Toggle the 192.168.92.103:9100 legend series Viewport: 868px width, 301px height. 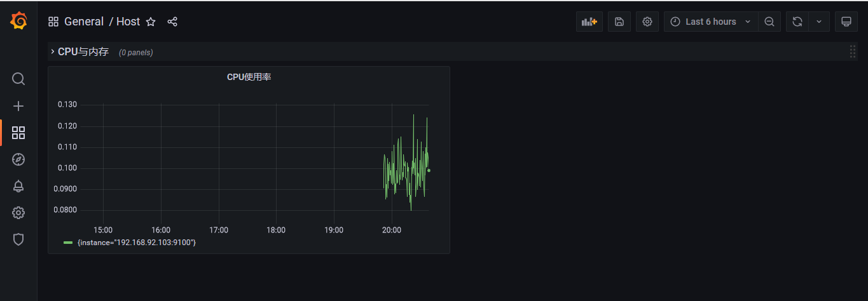(136, 243)
